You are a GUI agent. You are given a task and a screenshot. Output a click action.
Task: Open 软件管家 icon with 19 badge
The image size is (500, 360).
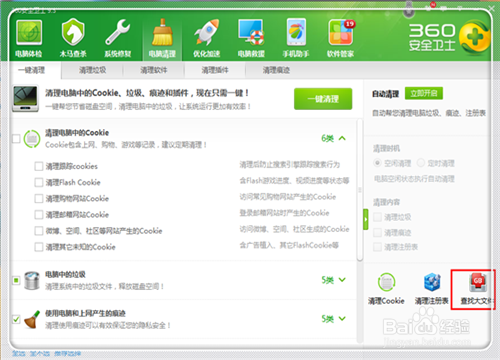coord(341,32)
